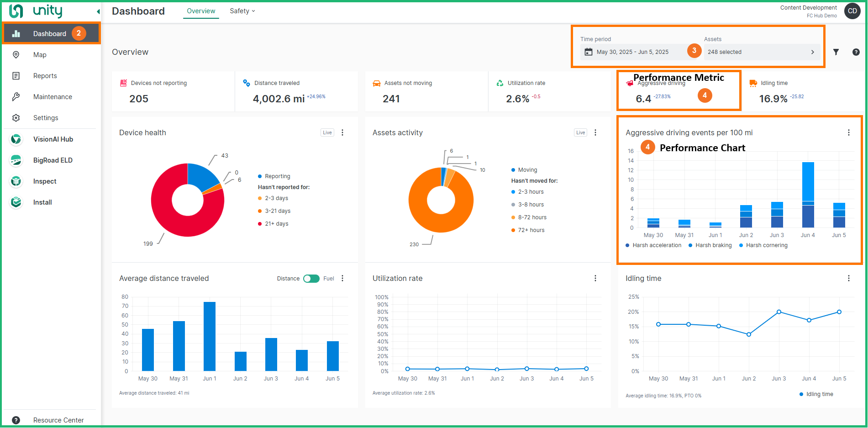Open the Assets 248 selected selector
The width and height of the screenshot is (868, 428).
tap(761, 52)
